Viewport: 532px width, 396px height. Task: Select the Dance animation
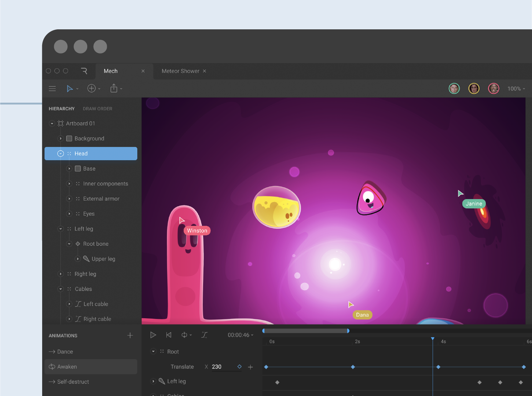click(x=65, y=352)
